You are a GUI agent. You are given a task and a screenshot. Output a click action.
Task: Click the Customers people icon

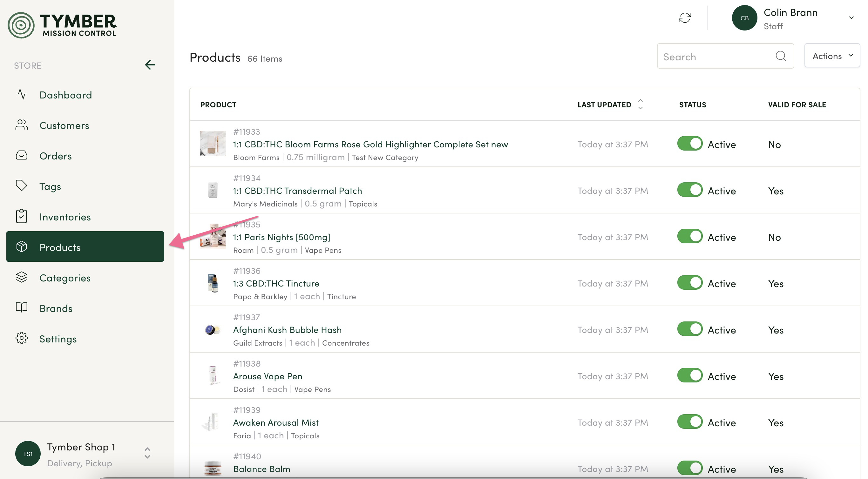click(x=22, y=125)
